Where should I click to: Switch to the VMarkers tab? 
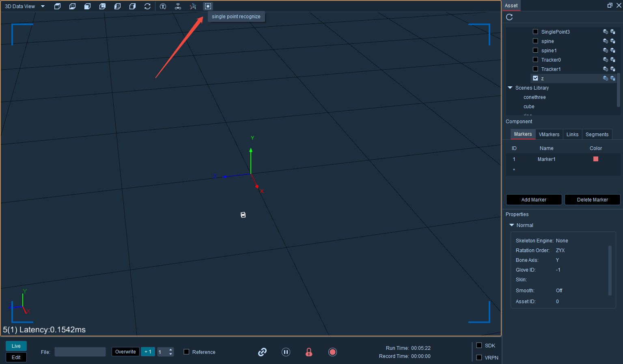click(549, 135)
